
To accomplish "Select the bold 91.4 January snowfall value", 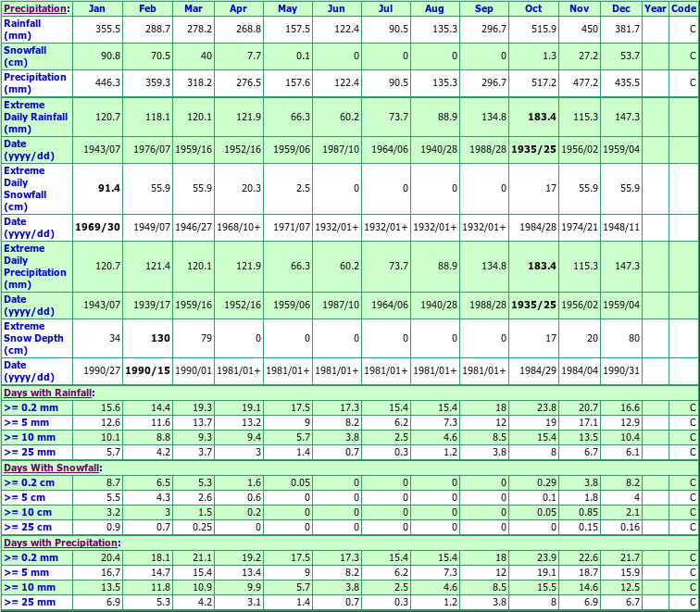I will click(x=109, y=188).
